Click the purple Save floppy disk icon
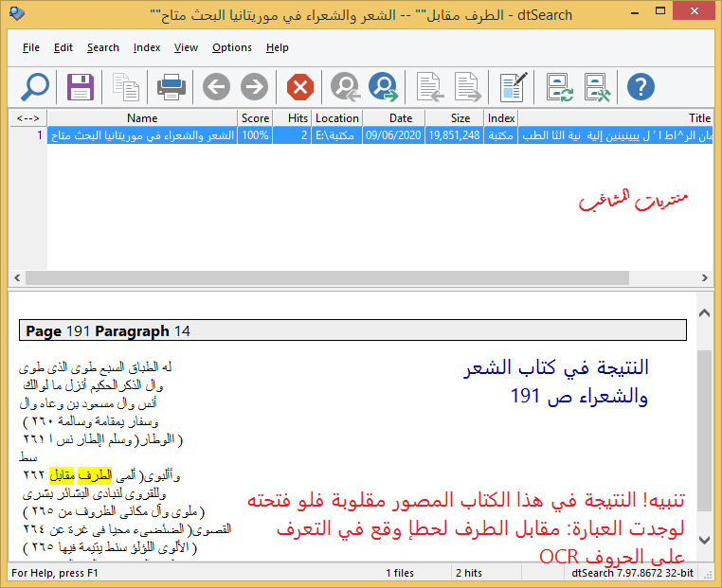 pyautogui.click(x=81, y=87)
